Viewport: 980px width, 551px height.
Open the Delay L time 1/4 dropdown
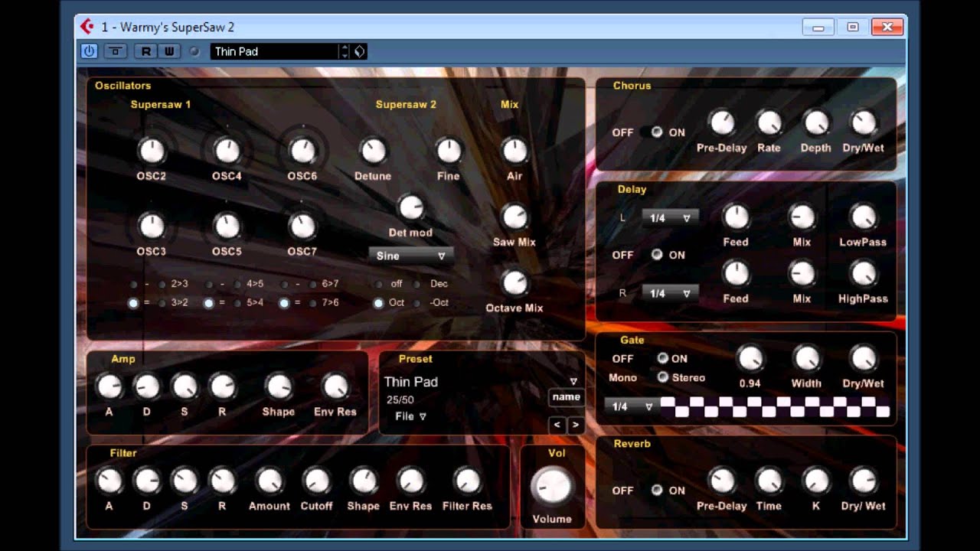click(670, 218)
